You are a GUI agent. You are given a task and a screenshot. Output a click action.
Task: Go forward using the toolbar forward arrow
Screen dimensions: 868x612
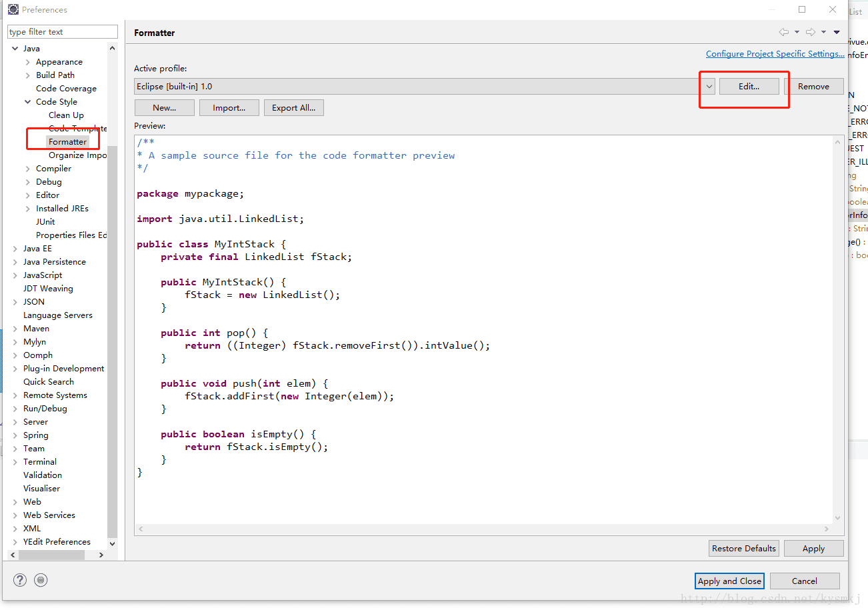810,32
